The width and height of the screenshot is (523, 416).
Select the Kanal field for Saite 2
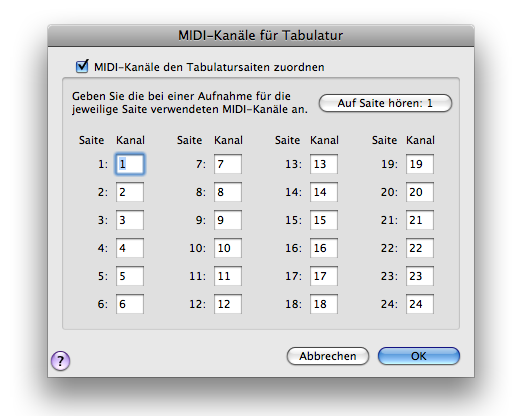[x=130, y=192]
